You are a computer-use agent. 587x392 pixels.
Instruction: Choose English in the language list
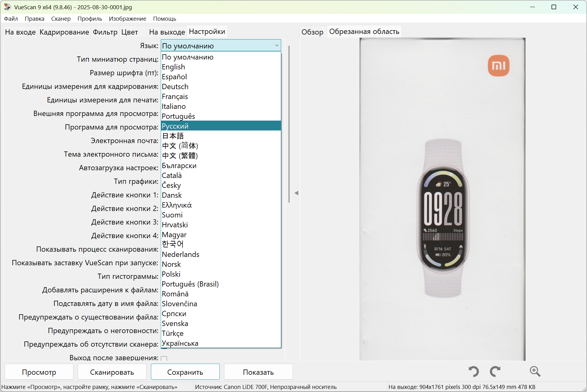(x=221, y=67)
